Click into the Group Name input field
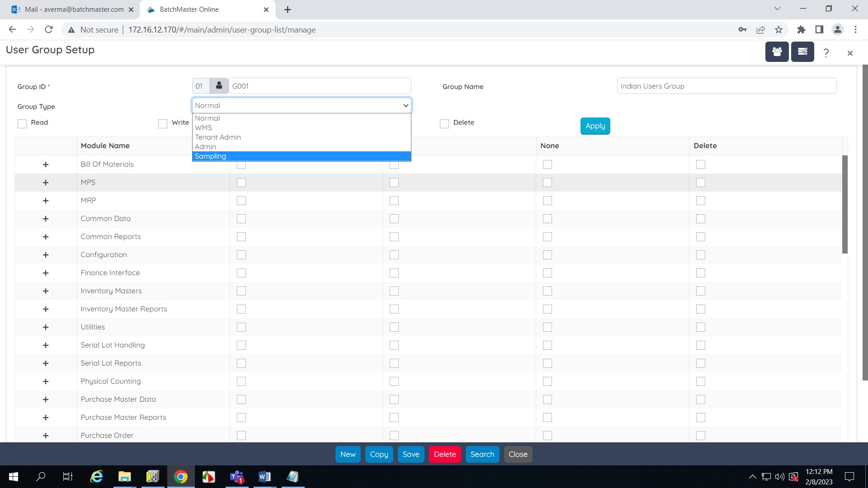The image size is (868, 488). pyautogui.click(x=726, y=86)
